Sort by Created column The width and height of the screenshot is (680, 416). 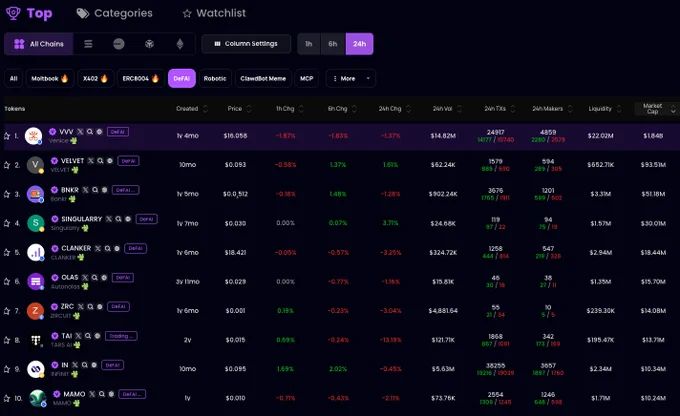[192, 109]
